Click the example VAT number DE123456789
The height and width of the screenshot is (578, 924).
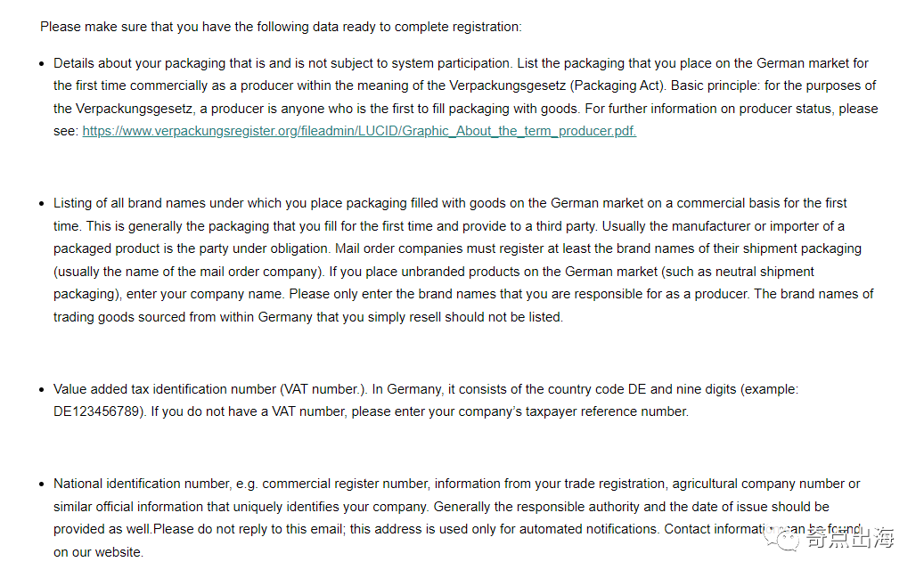pos(99,411)
